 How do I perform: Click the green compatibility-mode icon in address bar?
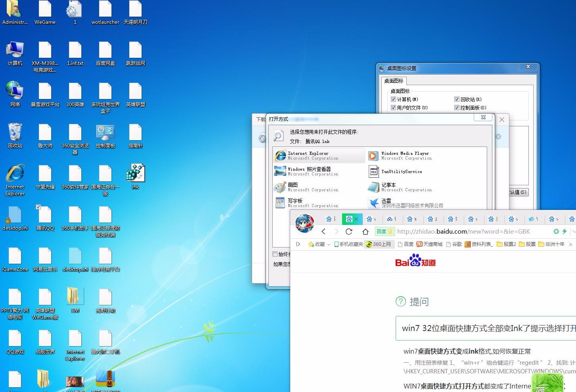pyautogui.click(x=556, y=232)
